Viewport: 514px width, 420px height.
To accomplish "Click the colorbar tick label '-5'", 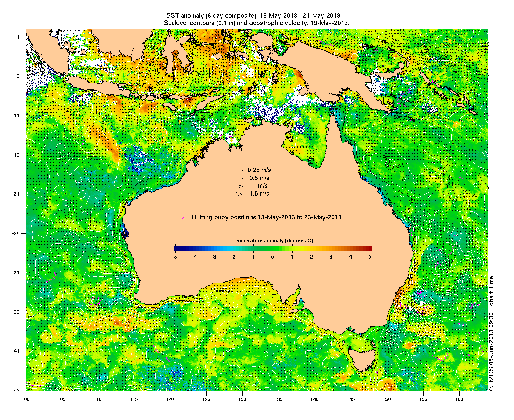I will (x=175, y=256).
